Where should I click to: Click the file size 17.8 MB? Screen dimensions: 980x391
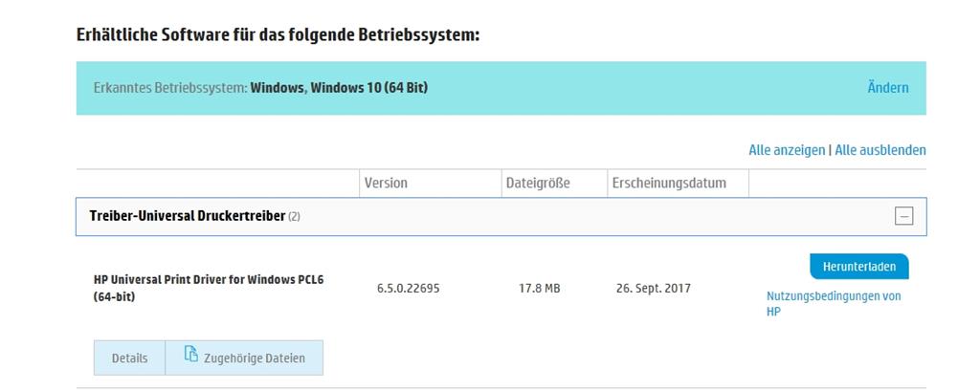click(540, 289)
